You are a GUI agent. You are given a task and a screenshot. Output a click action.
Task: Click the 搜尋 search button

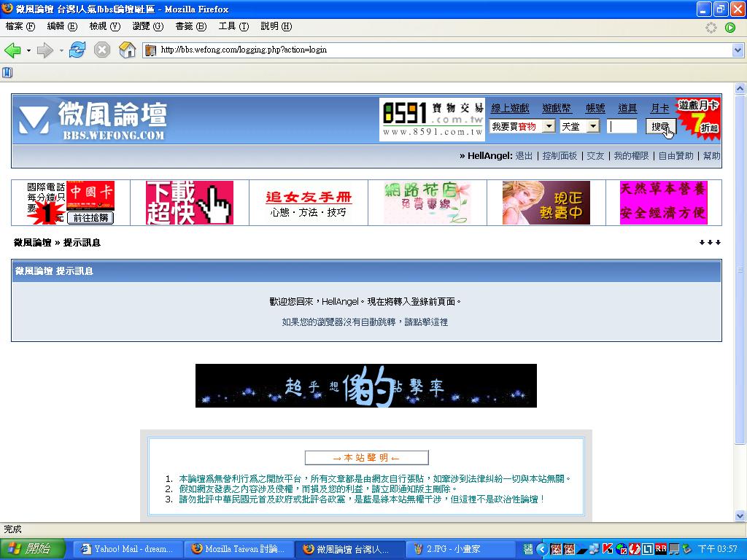(x=661, y=126)
